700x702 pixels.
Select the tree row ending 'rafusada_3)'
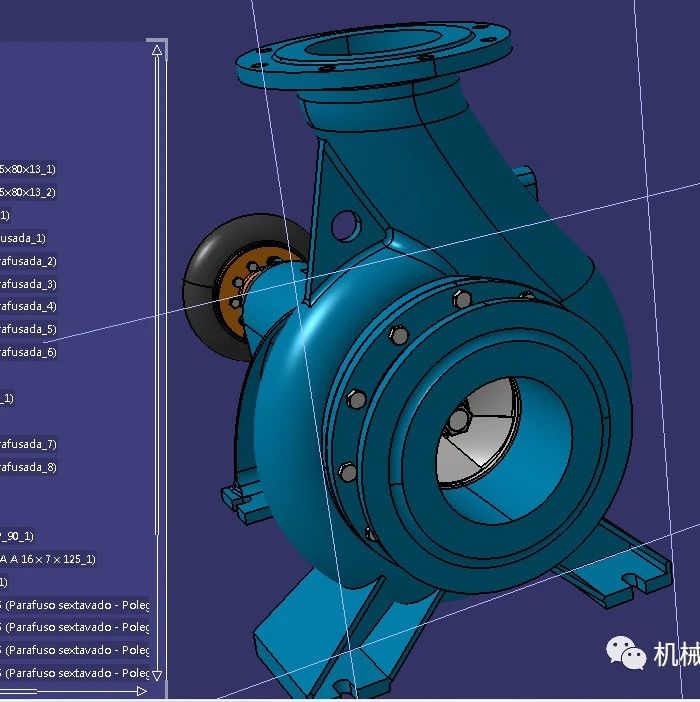click(x=28, y=284)
